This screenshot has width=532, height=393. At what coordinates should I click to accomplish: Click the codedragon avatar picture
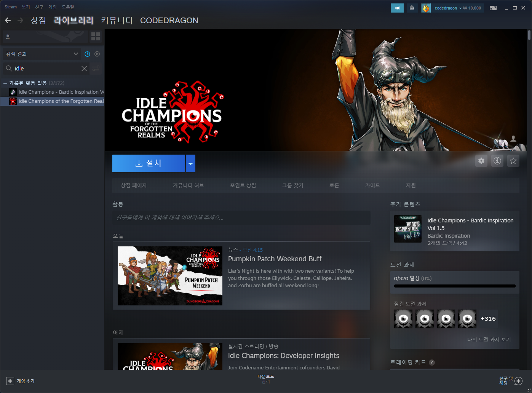(x=426, y=8)
